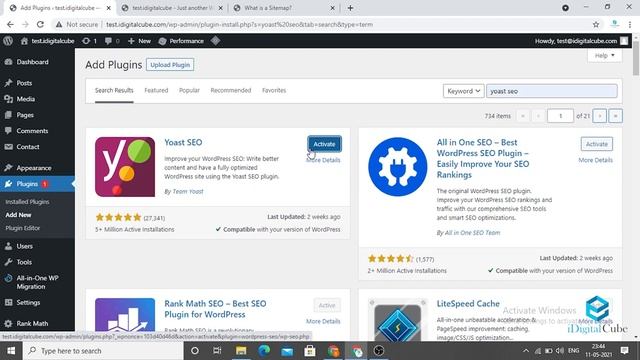Switch to the Popular tab
640x360 pixels.
189,90
